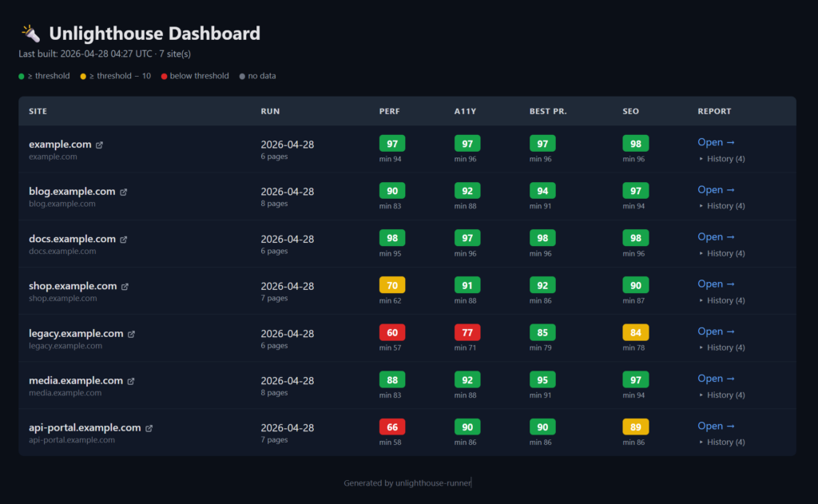Click the blog.example.com site name link
The width and height of the screenshot is (818, 504).
coord(72,192)
